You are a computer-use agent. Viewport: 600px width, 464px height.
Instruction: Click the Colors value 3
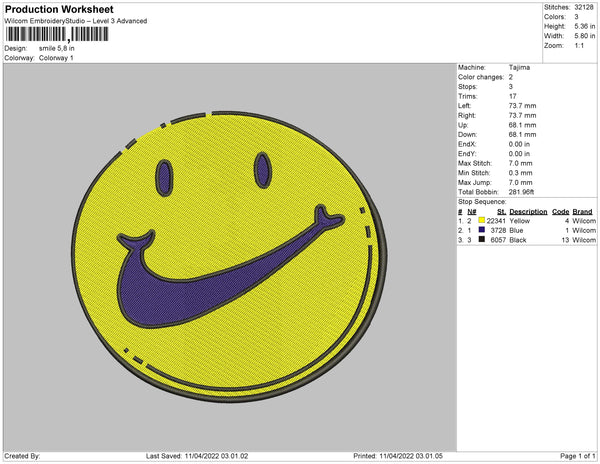click(x=576, y=17)
